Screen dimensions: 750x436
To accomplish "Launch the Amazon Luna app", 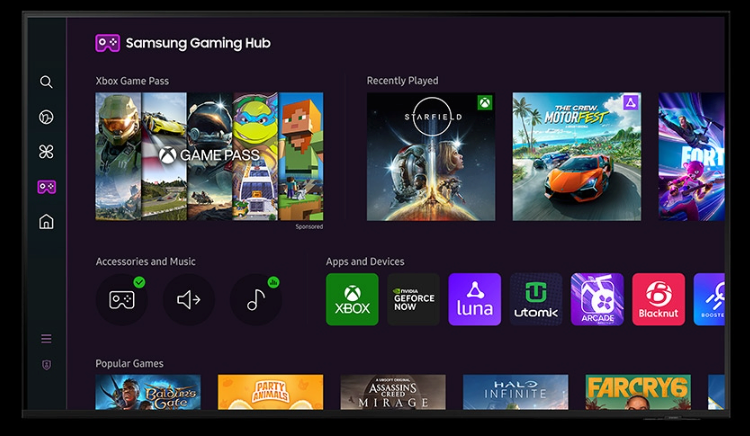I will [474, 299].
